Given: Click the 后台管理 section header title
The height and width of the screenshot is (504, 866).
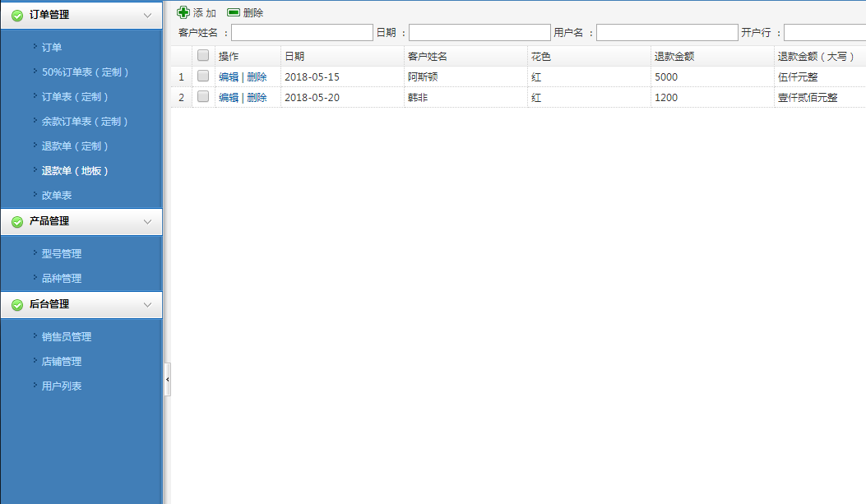Looking at the screenshot, I should coord(49,304).
